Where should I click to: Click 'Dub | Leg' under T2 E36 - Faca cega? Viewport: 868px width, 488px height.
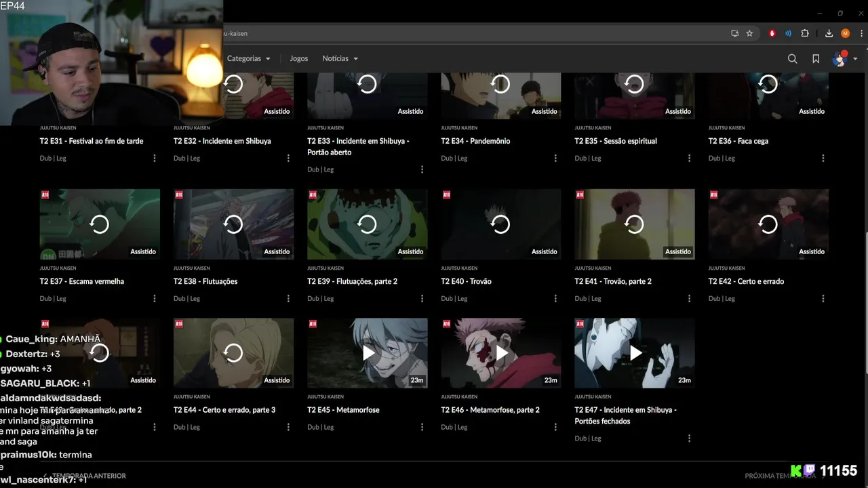[722, 158]
